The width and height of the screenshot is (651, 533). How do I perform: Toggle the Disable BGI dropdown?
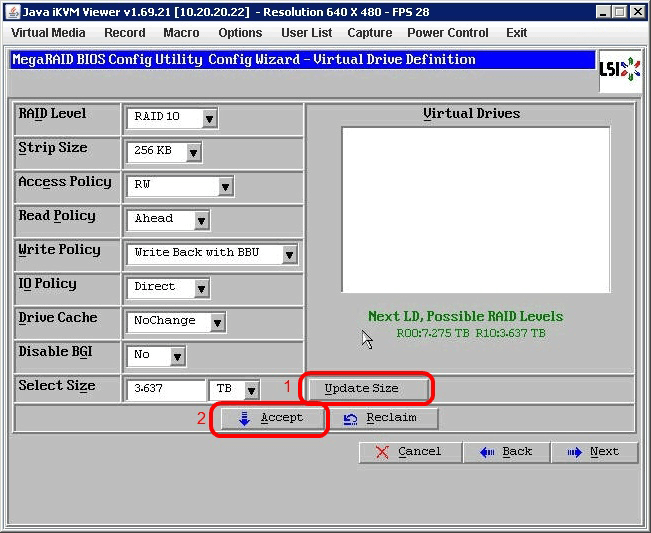click(x=177, y=356)
